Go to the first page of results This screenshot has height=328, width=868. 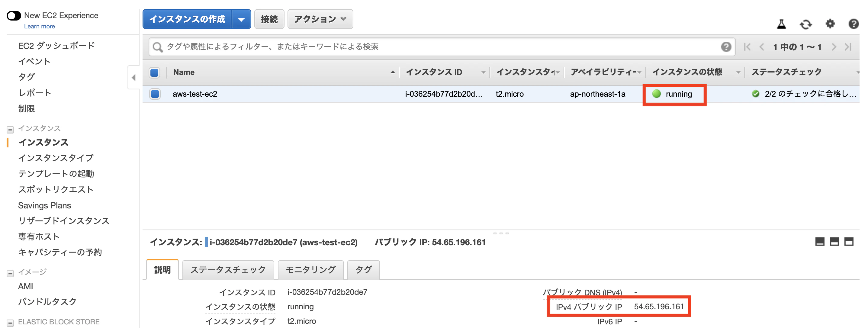click(x=747, y=47)
